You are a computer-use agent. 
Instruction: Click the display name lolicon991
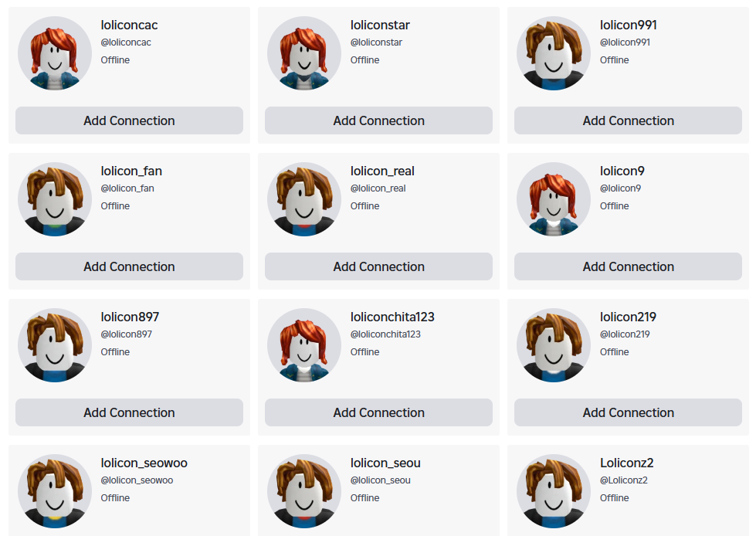click(x=629, y=25)
